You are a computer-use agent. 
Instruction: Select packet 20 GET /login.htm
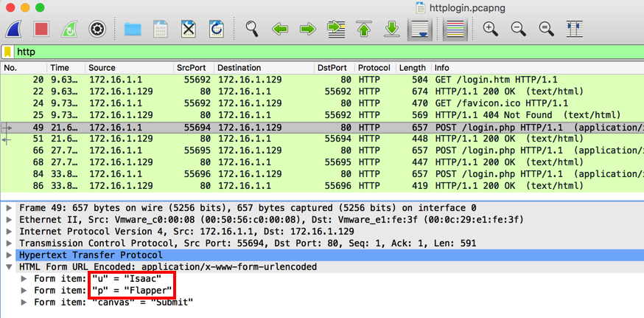click(x=322, y=80)
